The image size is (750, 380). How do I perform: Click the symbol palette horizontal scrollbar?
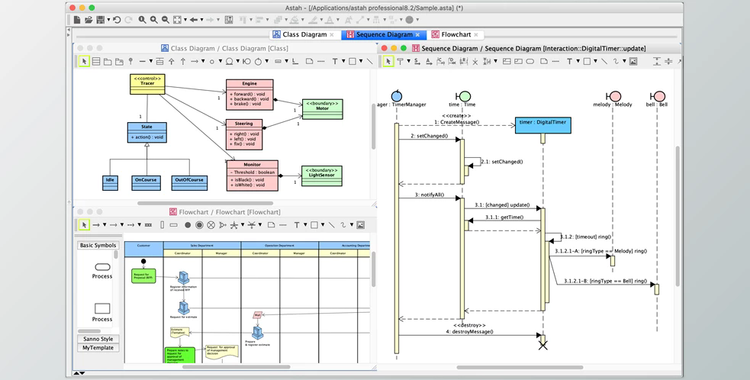coord(89,331)
